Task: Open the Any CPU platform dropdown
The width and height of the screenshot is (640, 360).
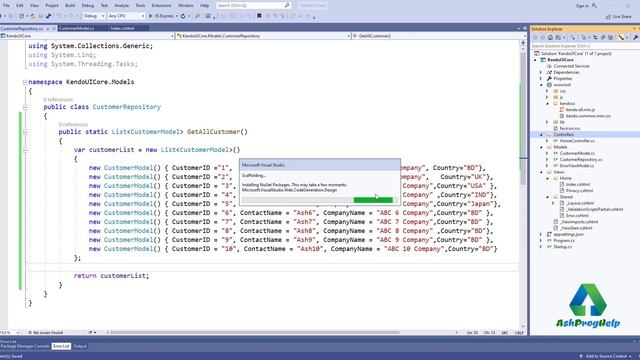Action: [x=126, y=16]
